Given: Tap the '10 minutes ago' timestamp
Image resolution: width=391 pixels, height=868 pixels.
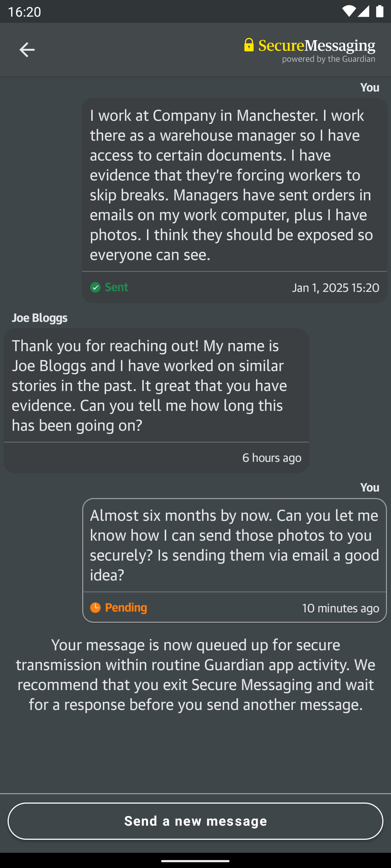Looking at the screenshot, I should click(x=340, y=608).
